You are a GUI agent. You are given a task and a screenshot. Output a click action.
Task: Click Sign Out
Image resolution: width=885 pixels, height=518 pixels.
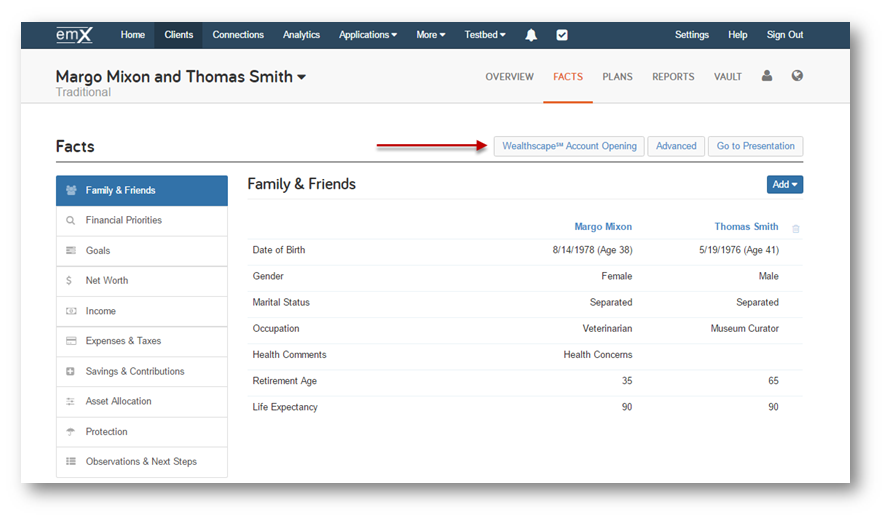(x=785, y=35)
